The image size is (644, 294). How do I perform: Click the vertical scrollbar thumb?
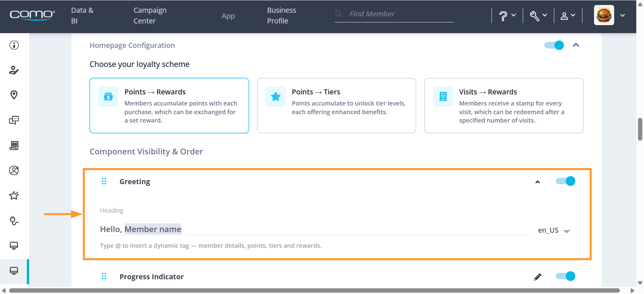[x=640, y=129]
